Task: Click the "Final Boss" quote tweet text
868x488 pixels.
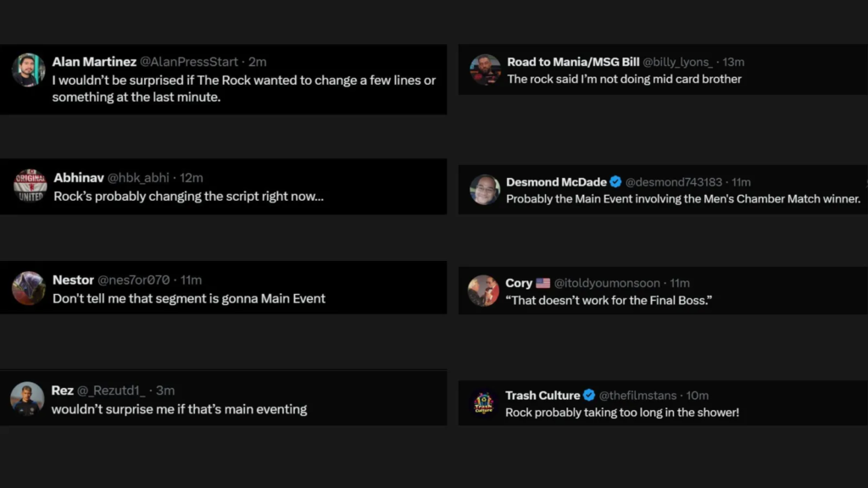Action: 608,300
